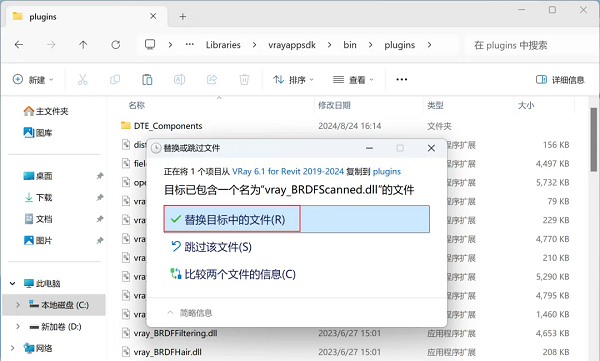
Task: Select 新加卷 (D:) drive
Action: point(55,327)
